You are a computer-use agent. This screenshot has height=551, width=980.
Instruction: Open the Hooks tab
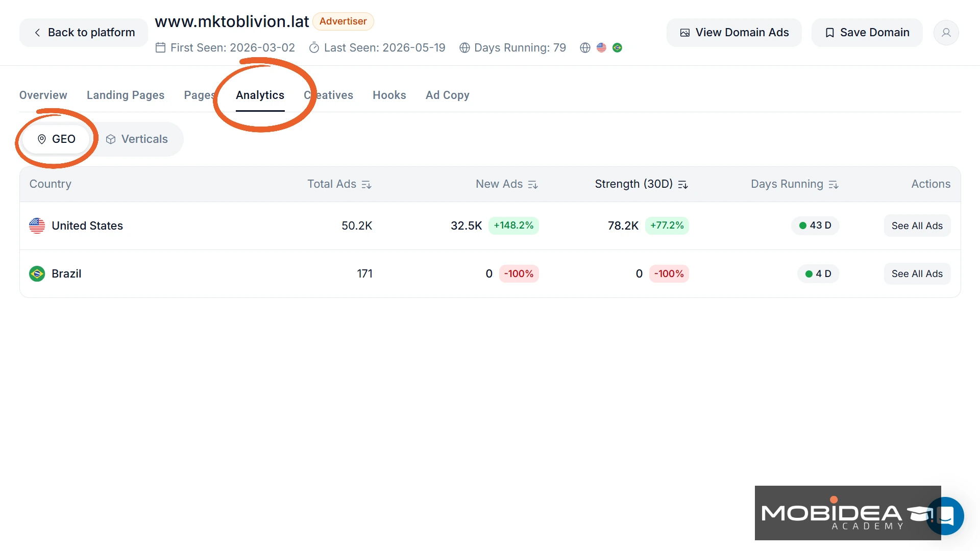pyautogui.click(x=389, y=95)
